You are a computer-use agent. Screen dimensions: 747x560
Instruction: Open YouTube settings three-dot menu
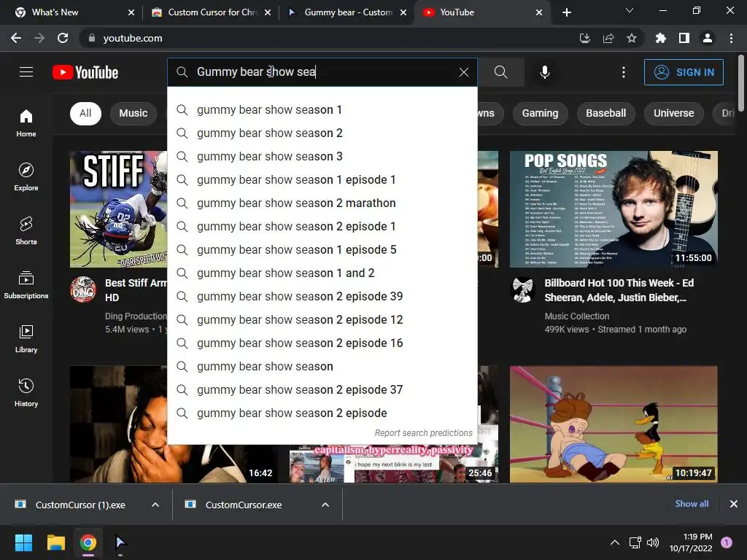pyautogui.click(x=623, y=72)
